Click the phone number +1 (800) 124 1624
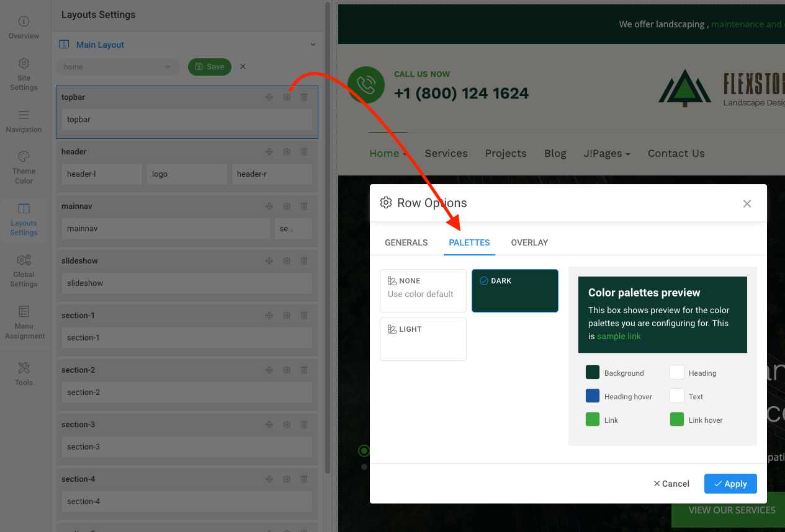The width and height of the screenshot is (785, 532). coord(462,94)
